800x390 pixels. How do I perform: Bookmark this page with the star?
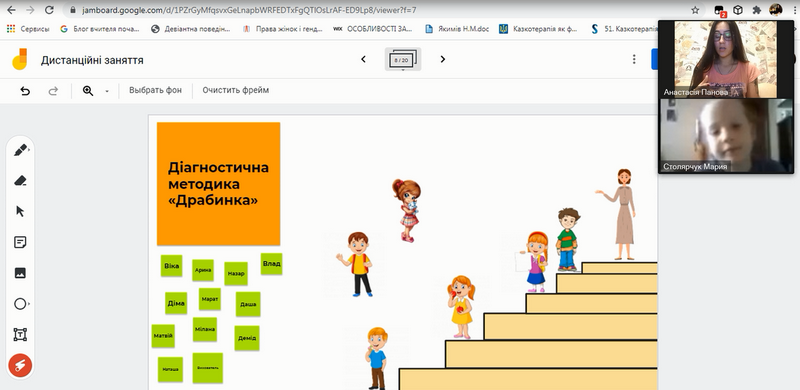pyautogui.click(x=695, y=10)
